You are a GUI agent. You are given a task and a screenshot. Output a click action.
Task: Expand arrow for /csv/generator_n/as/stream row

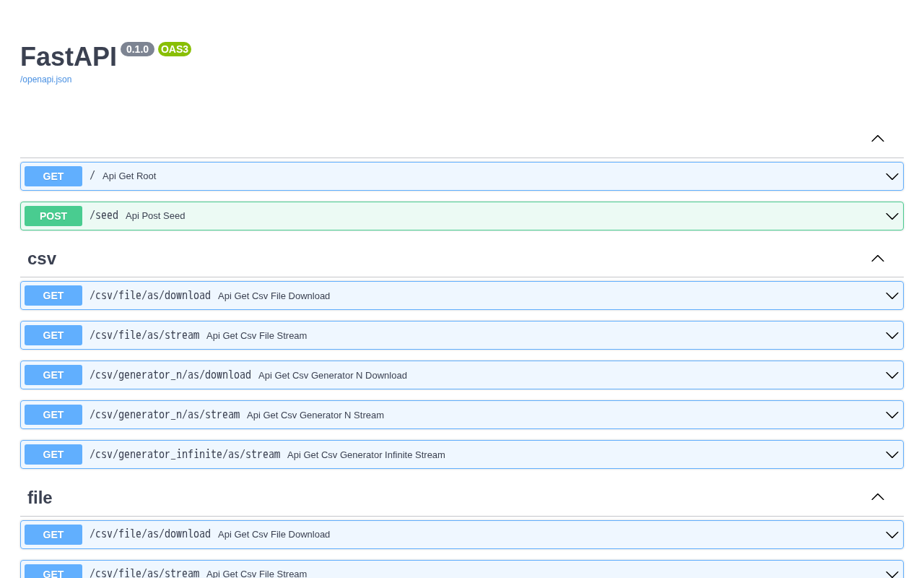coord(892,415)
